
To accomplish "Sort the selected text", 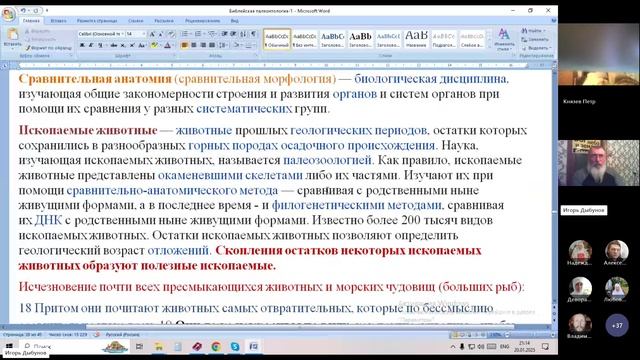I will pos(243,34).
